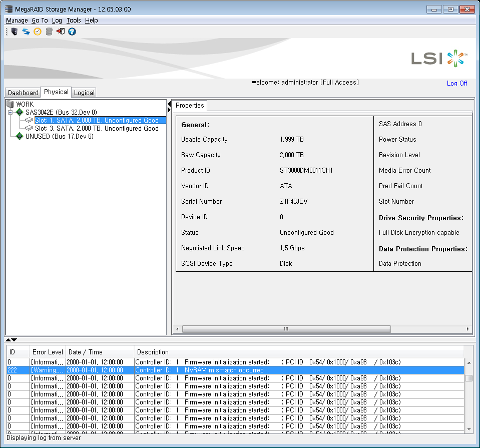Click the up arrow above the log panel
Screen dimensions: 480x448
coord(9,339)
